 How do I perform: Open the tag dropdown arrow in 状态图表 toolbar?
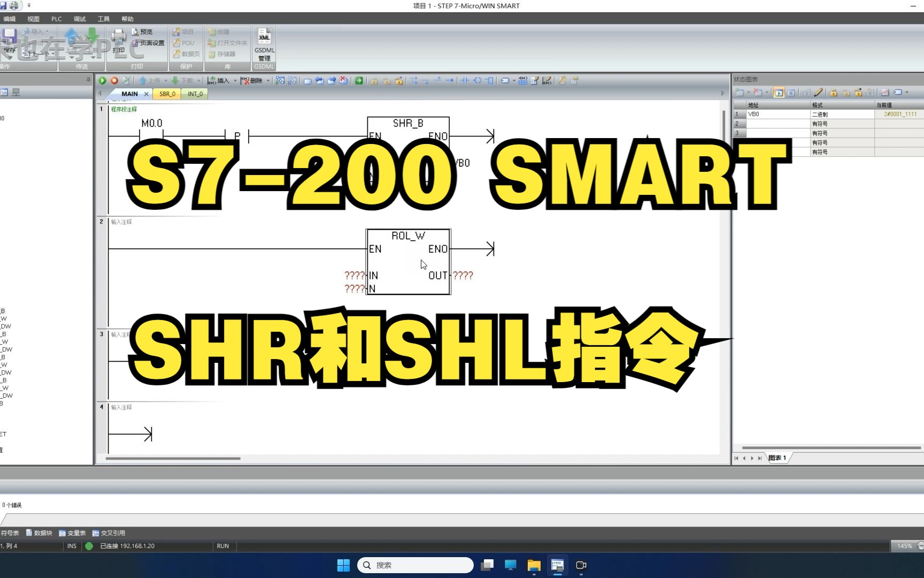[906, 93]
